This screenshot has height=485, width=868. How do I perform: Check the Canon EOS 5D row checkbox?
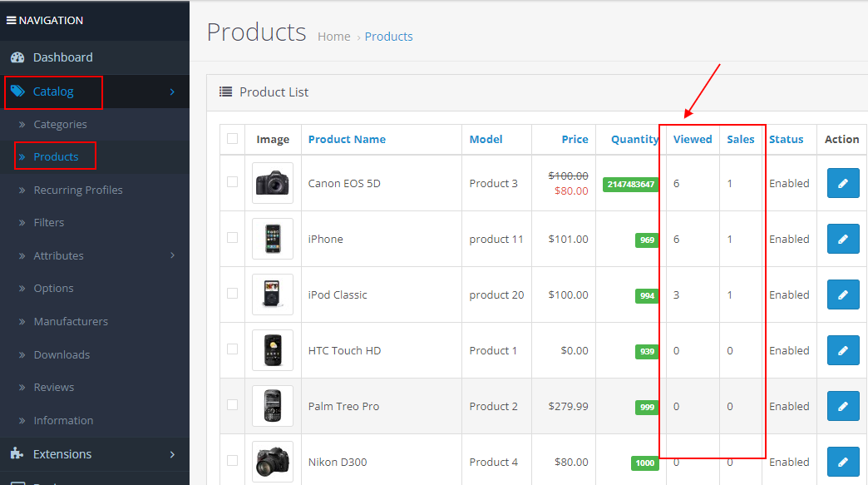point(233,181)
